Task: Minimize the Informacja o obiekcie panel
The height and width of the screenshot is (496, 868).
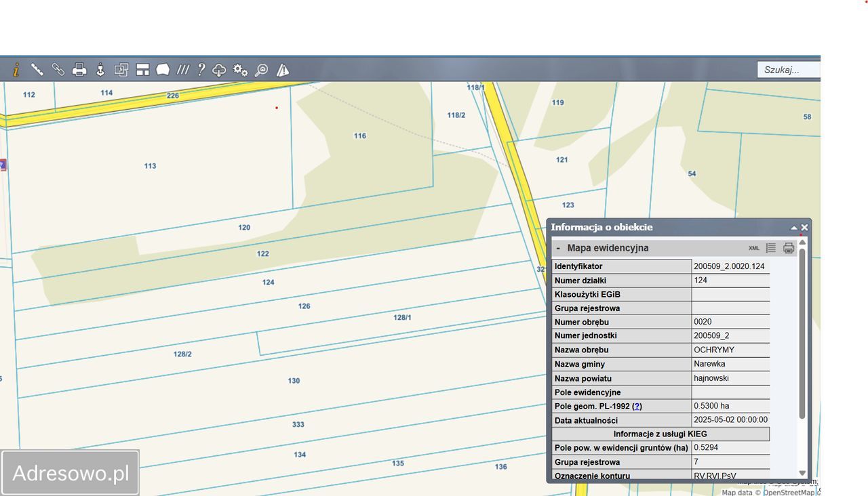Action: 794,228
